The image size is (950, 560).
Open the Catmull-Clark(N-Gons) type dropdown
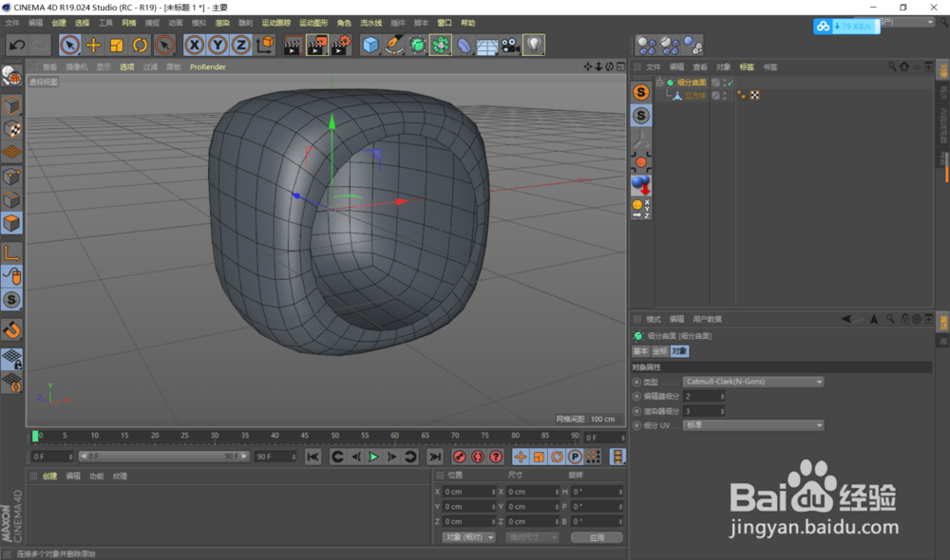pos(753,381)
